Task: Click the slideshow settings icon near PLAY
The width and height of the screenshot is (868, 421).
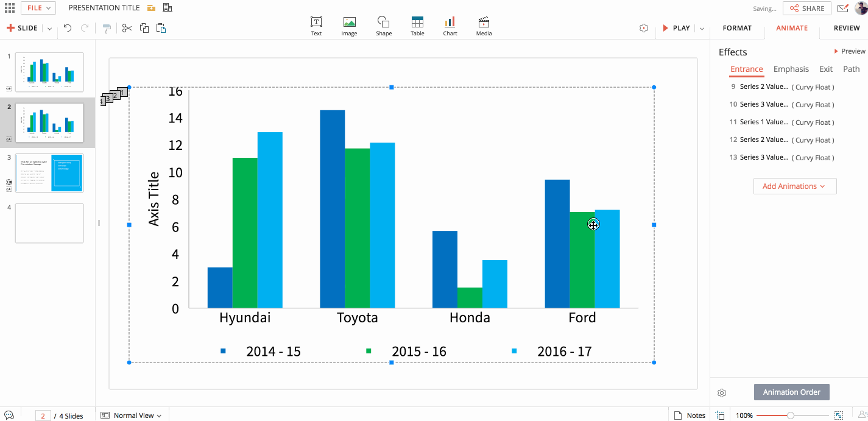Action: [644, 28]
